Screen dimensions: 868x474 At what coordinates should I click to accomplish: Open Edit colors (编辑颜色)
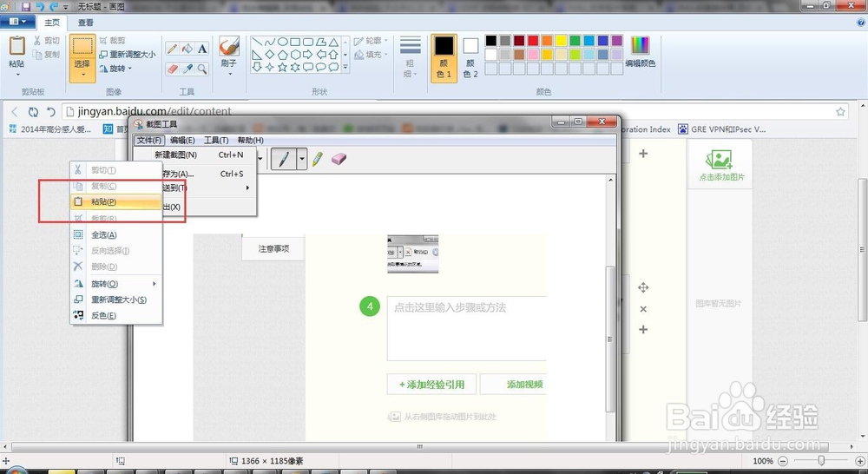click(640, 52)
